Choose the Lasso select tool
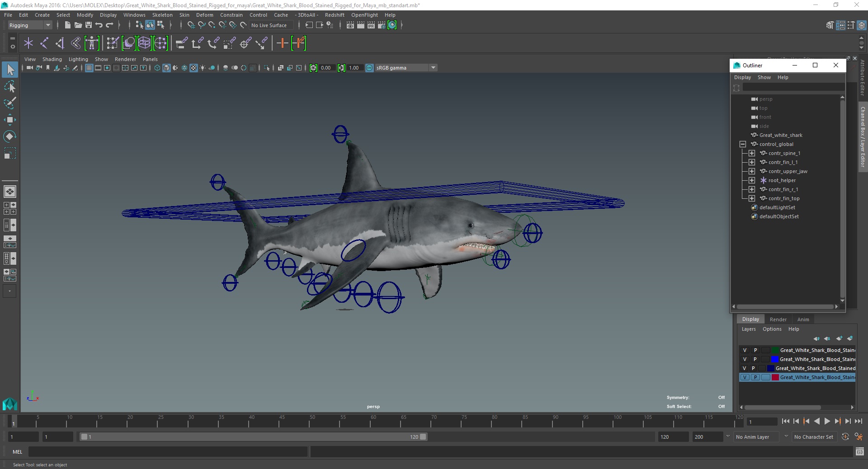This screenshot has height=469, width=868. pos(10,86)
